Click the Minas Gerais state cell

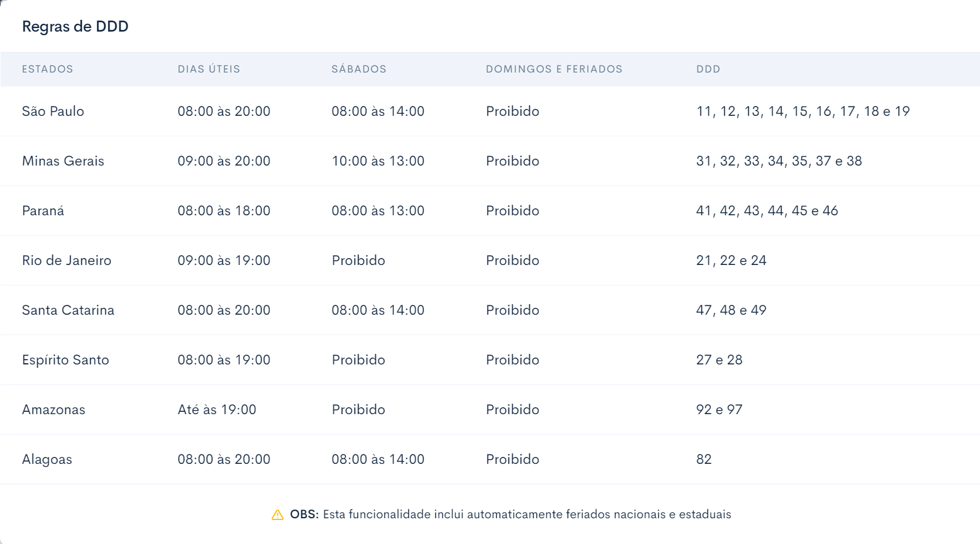point(63,161)
